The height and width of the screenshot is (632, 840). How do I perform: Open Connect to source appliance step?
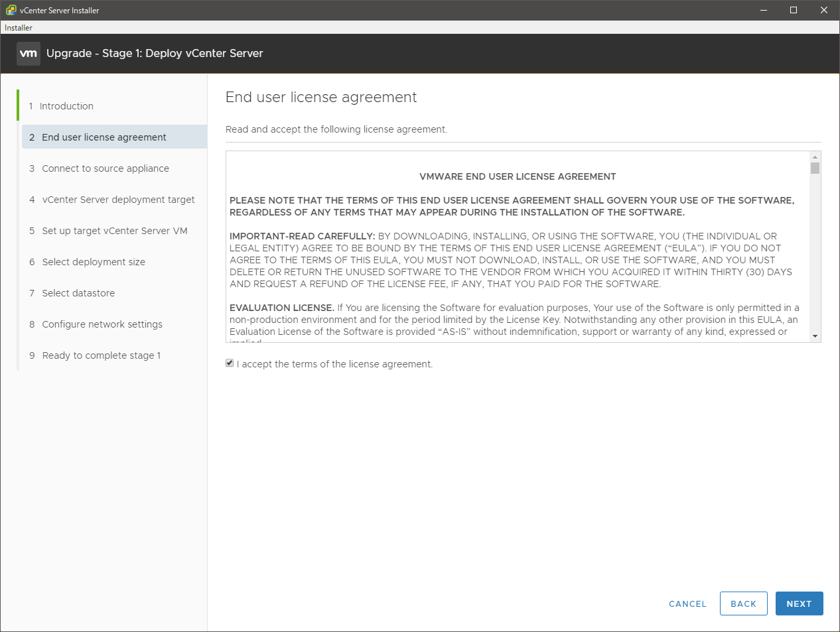click(105, 168)
